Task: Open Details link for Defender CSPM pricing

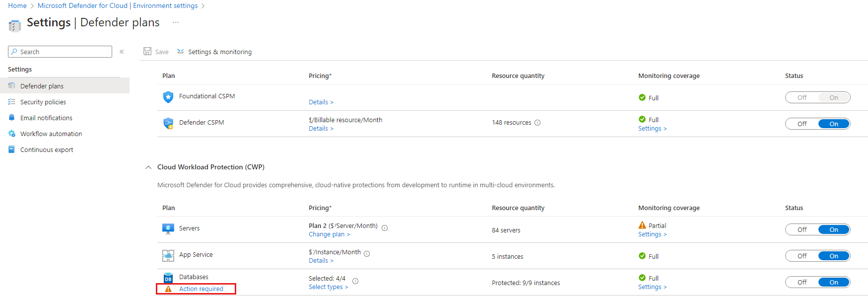Action: (x=321, y=128)
